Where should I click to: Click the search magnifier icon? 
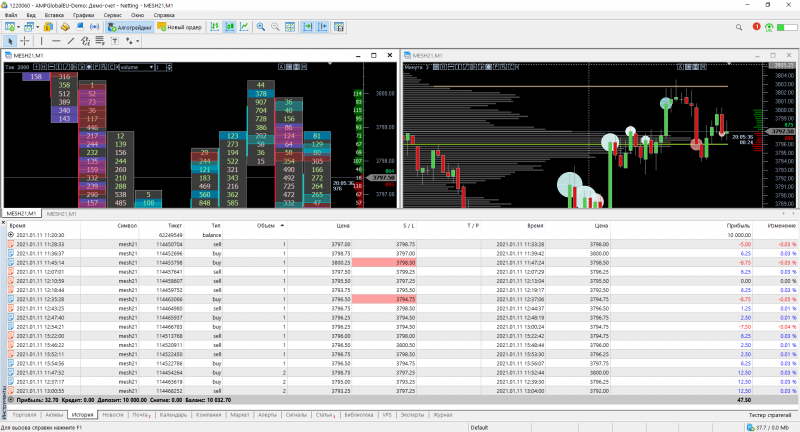click(739, 27)
